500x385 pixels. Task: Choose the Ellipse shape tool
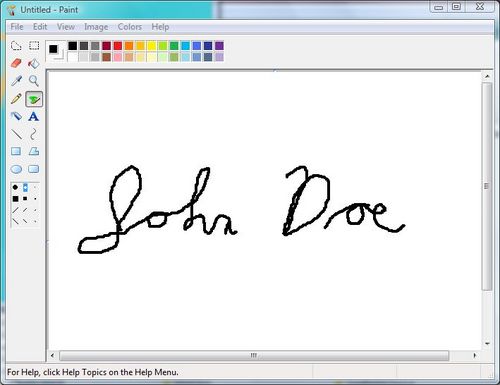[16, 169]
